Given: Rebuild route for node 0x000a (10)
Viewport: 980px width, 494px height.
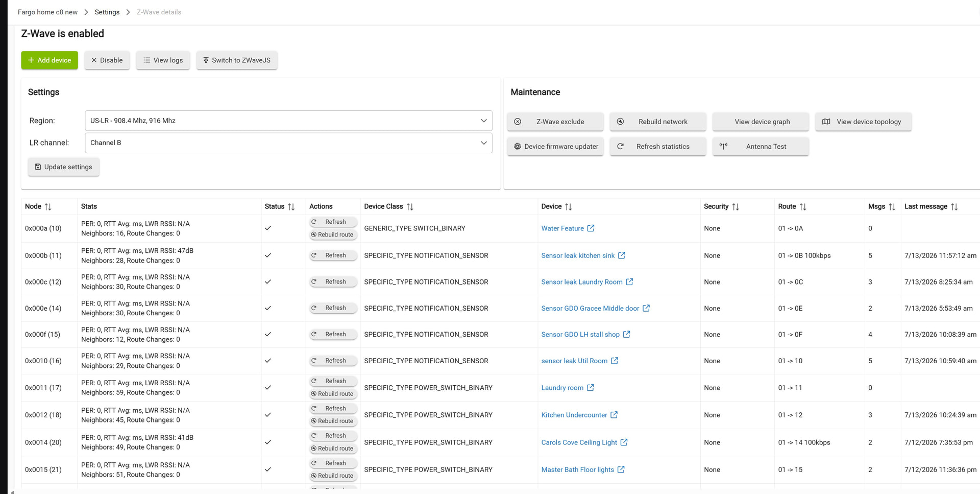Looking at the screenshot, I should point(333,234).
